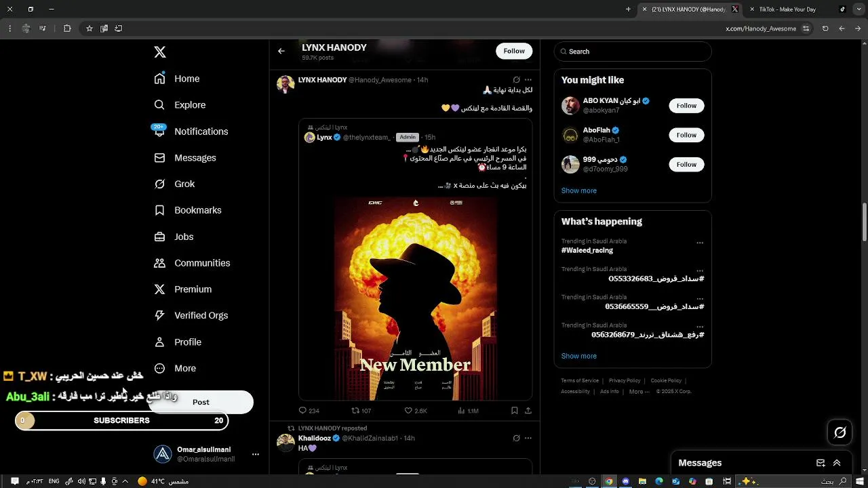868x488 pixels.
Task: Switch to TikTok browser tab
Action: 797,9
